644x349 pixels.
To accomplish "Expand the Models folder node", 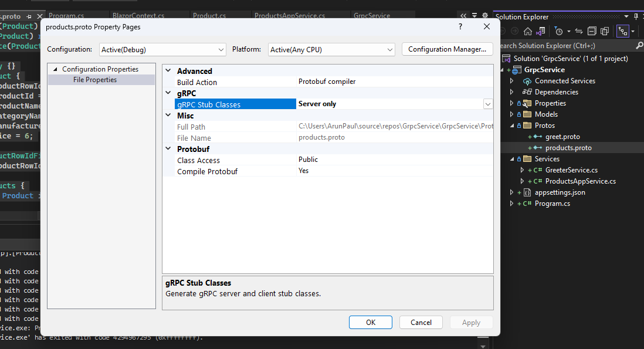I will (x=512, y=114).
